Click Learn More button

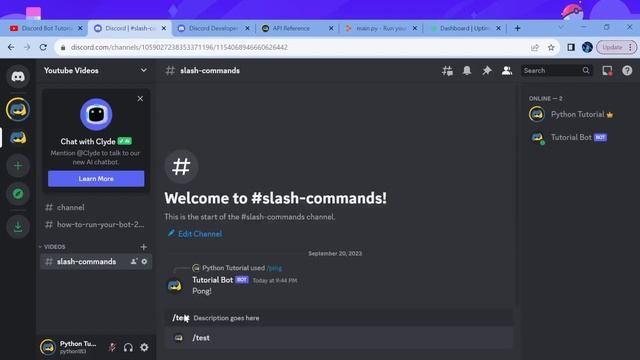[x=96, y=179]
